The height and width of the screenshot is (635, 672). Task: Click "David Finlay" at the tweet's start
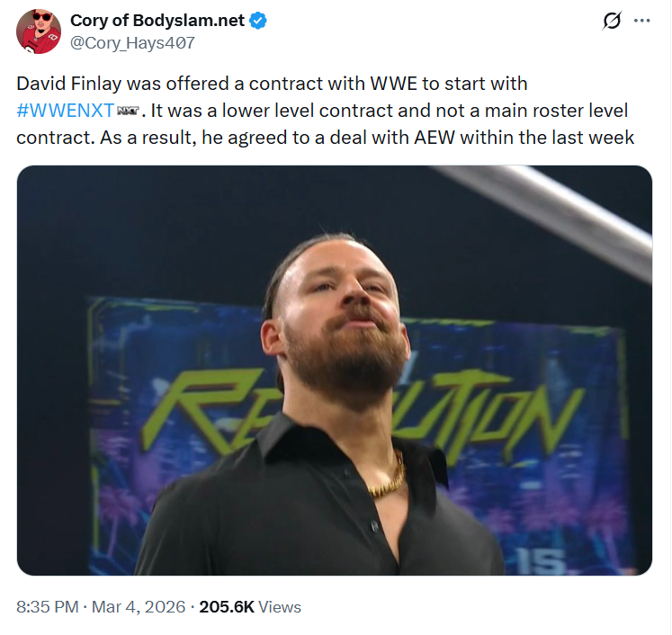[x=69, y=84]
